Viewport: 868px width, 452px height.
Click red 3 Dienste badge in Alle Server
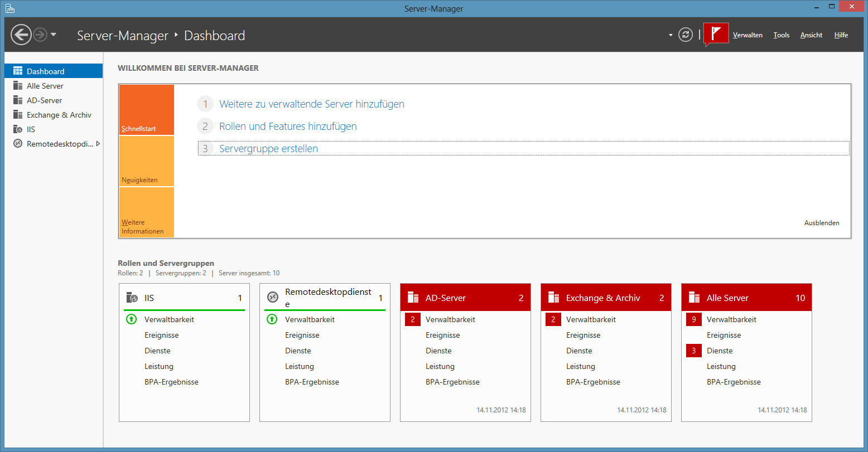coord(694,351)
